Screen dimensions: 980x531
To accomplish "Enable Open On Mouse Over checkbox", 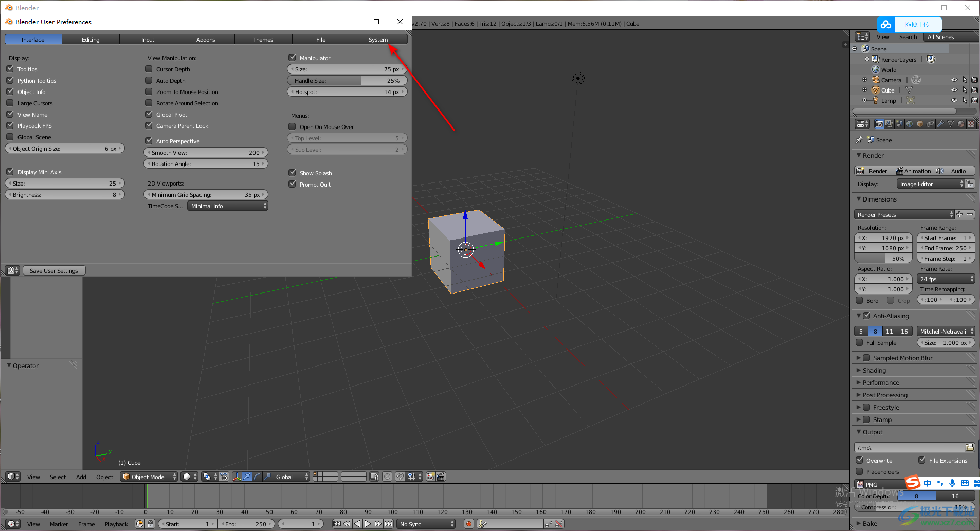I will click(292, 126).
